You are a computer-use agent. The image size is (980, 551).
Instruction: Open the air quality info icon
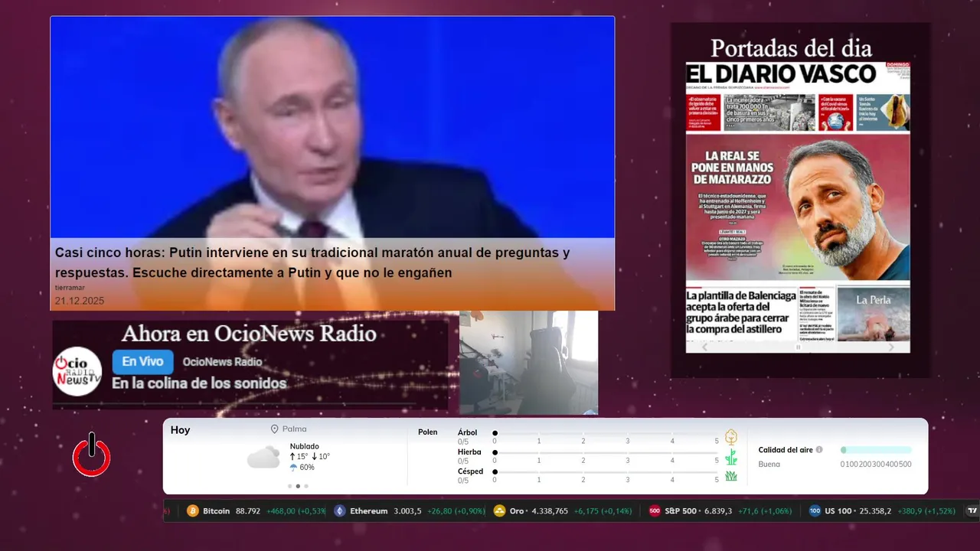(819, 450)
